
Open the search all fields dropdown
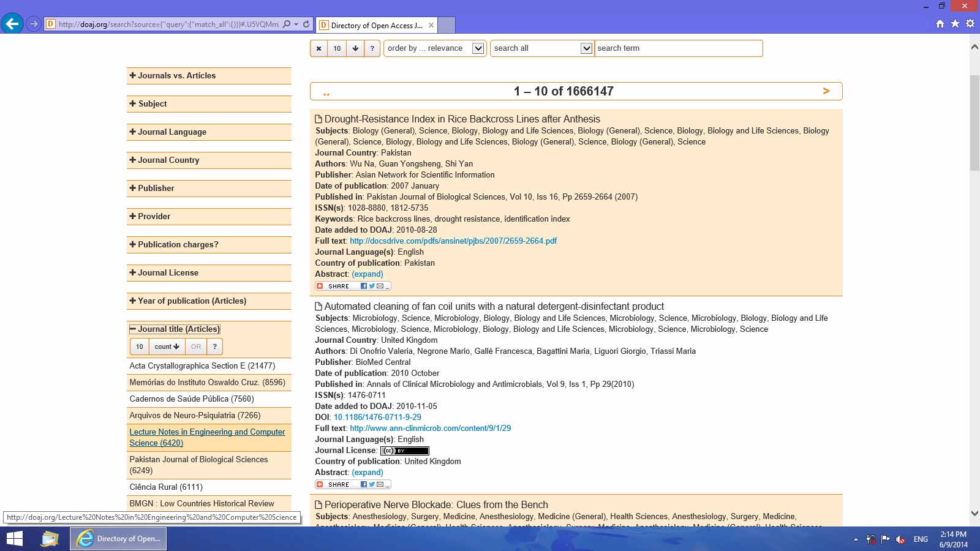541,48
